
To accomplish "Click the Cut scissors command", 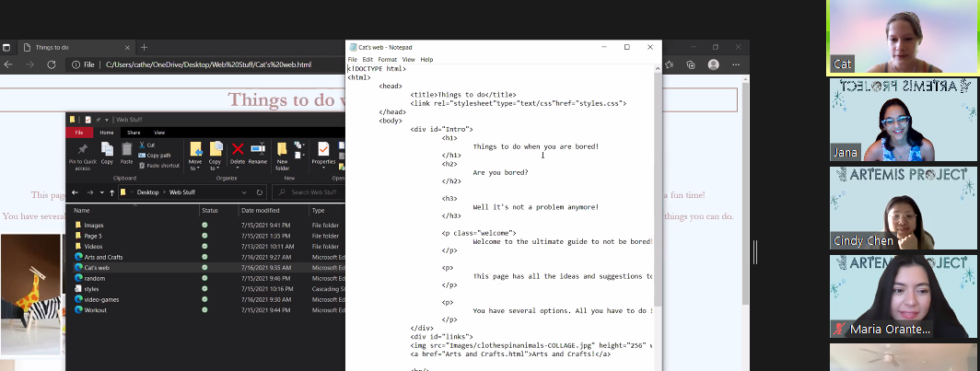I will tap(147, 145).
